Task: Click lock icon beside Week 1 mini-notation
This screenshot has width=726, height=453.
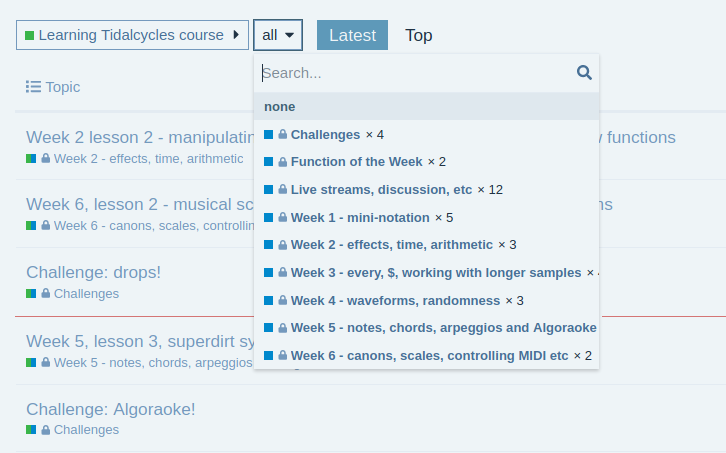Action: coord(282,218)
